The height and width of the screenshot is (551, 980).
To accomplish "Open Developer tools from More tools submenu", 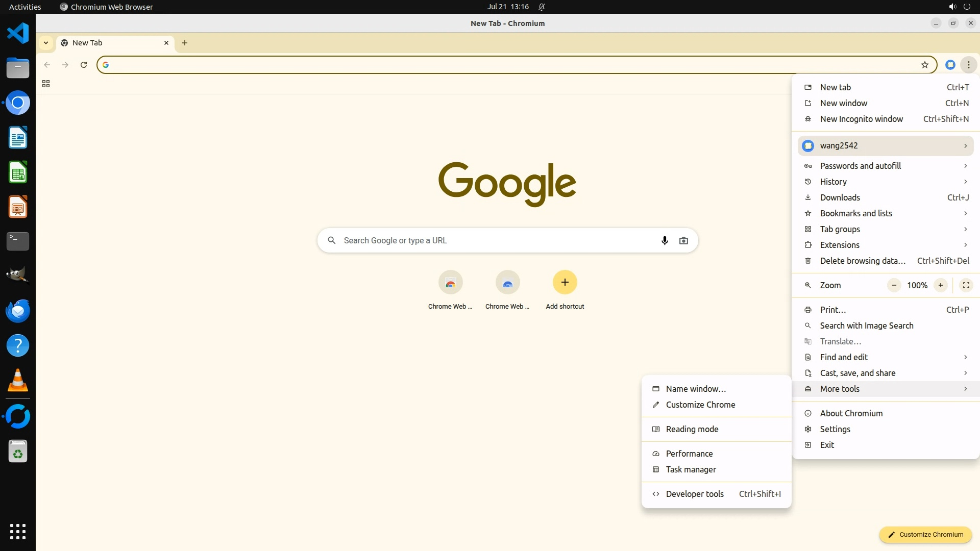I will pyautogui.click(x=695, y=494).
